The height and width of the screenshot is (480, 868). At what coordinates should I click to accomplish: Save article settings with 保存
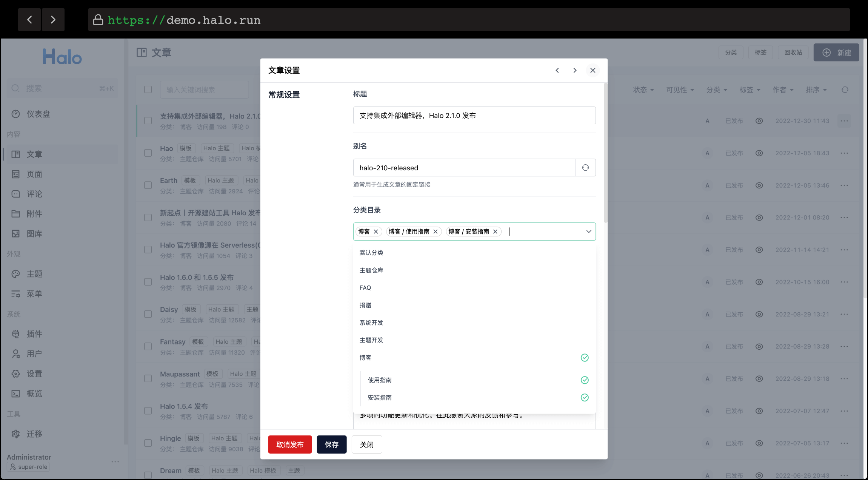click(331, 445)
